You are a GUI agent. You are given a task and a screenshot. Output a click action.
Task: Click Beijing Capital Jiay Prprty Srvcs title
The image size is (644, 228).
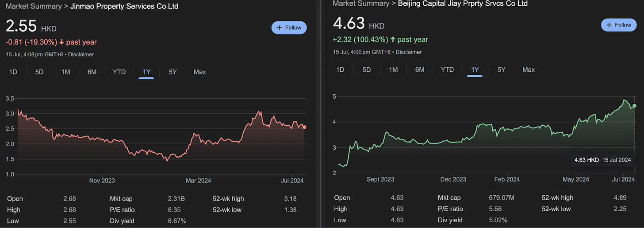click(463, 4)
